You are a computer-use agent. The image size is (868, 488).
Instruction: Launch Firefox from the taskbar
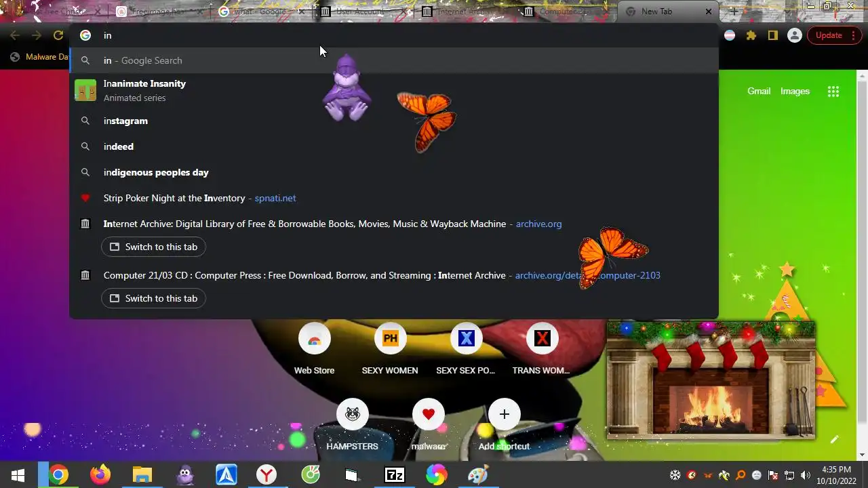click(100, 475)
